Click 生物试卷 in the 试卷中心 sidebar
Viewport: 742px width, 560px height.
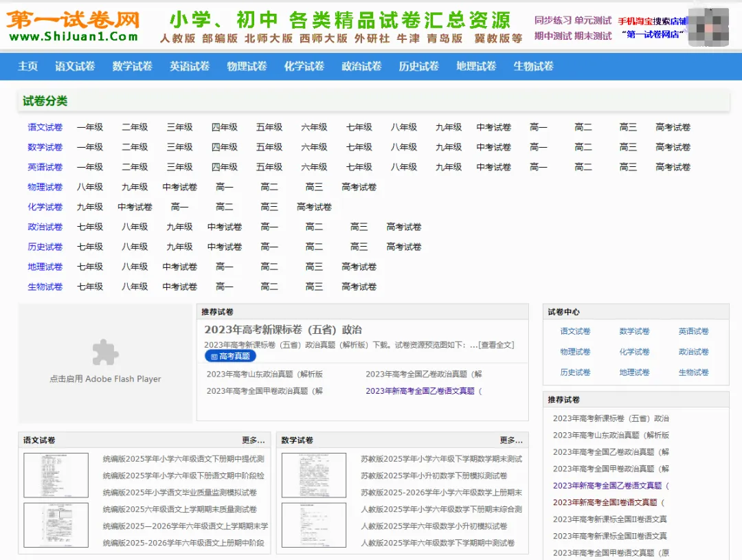tap(694, 372)
